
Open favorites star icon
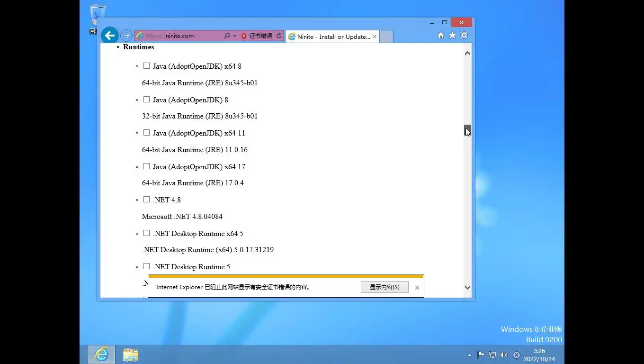click(452, 36)
